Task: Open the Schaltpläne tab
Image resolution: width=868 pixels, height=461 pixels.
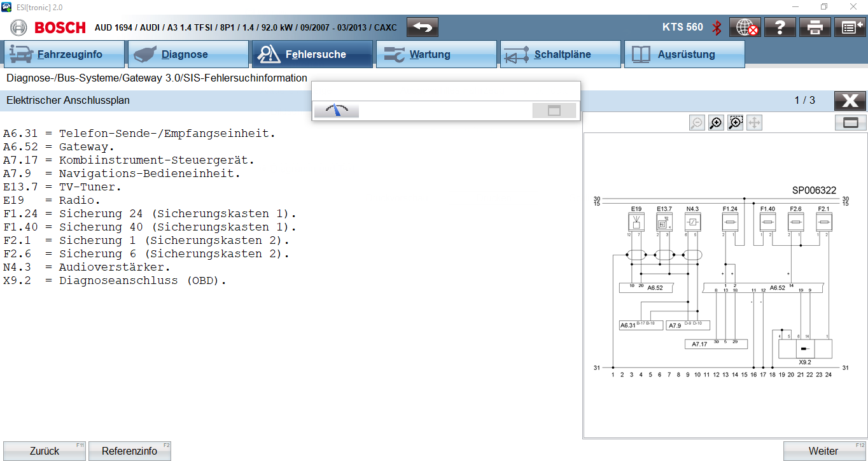Action: tap(560, 55)
